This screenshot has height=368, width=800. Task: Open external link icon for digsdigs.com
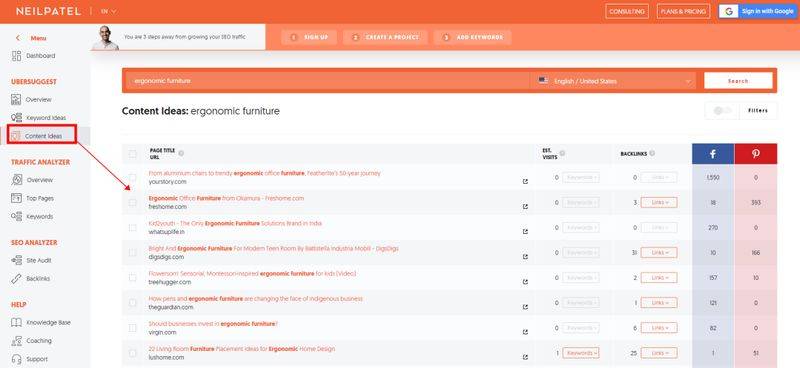click(525, 257)
